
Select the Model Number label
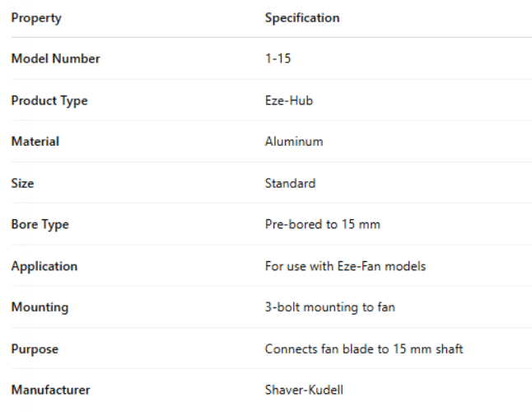tap(55, 59)
